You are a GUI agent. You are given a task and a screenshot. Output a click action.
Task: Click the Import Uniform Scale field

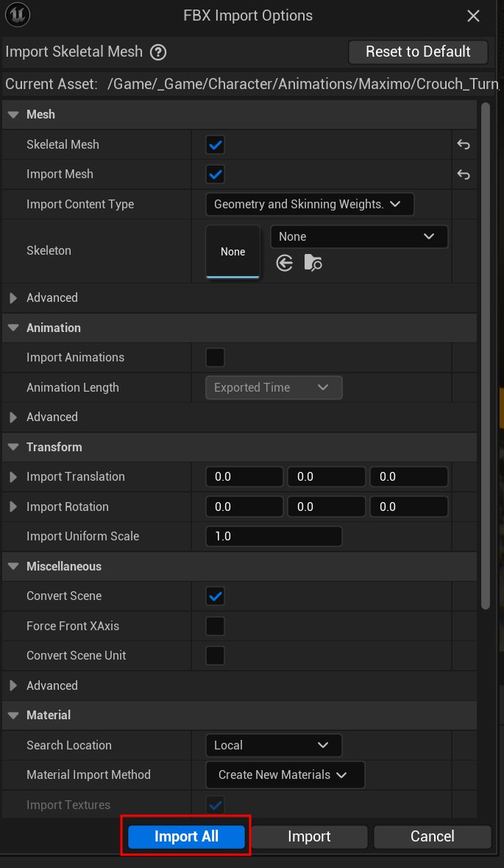pyautogui.click(x=274, y=537)
